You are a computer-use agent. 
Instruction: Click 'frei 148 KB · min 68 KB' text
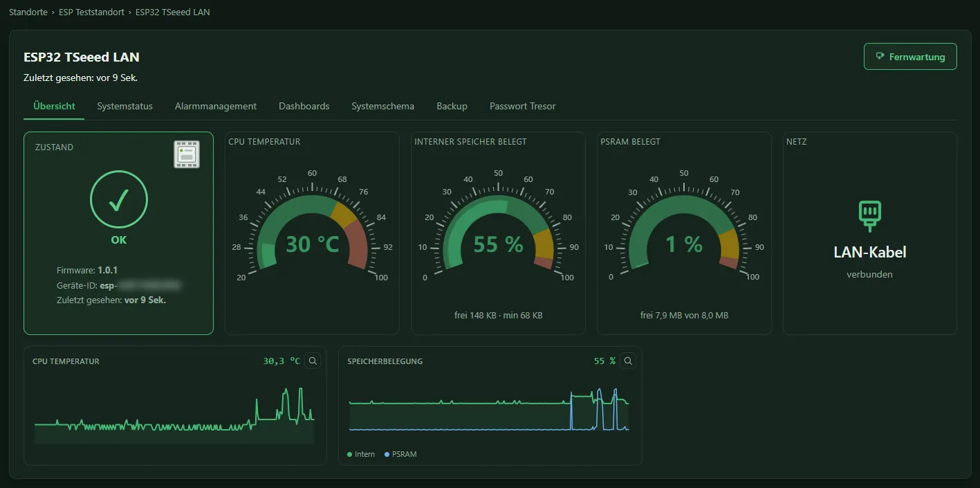[499, 315]
